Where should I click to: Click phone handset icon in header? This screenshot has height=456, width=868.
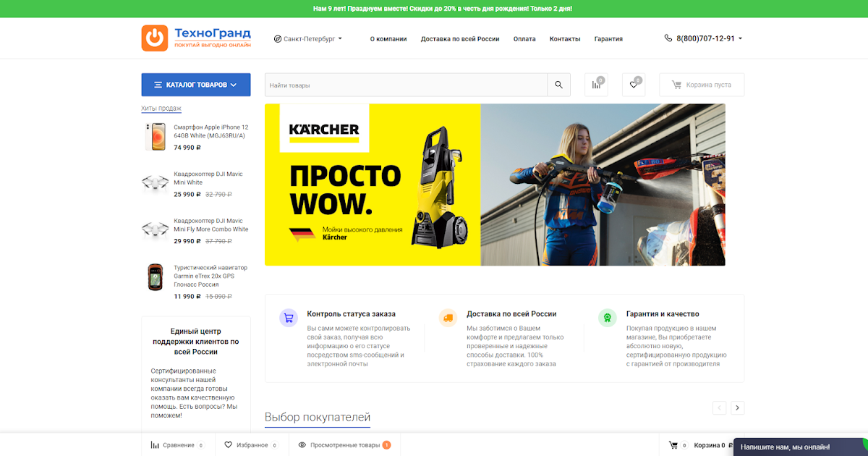[668, 38]
